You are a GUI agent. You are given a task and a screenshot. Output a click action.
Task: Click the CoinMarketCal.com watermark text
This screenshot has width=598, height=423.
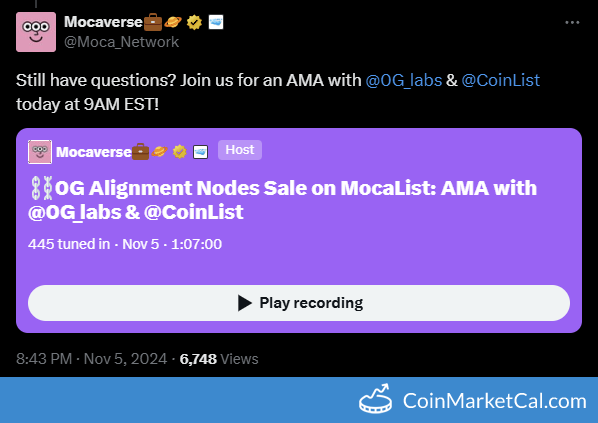[x=495, y=401]
